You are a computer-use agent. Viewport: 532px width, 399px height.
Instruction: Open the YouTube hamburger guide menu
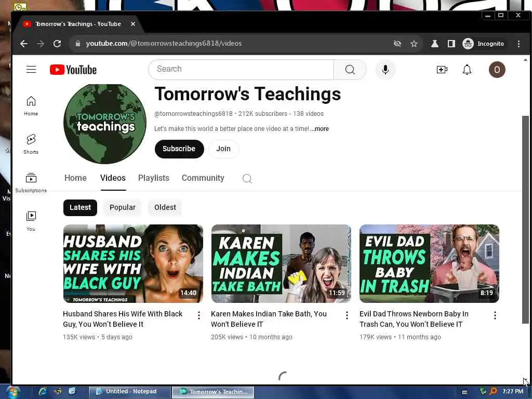31,69
